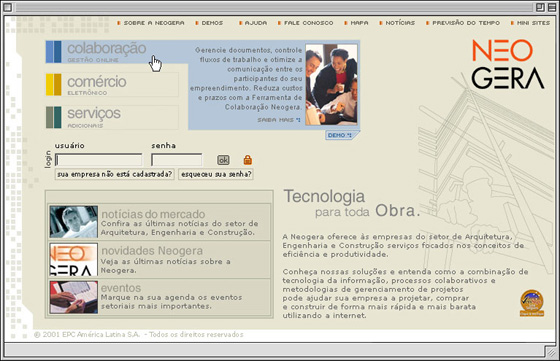Click the ok login button

pos(223,160)
